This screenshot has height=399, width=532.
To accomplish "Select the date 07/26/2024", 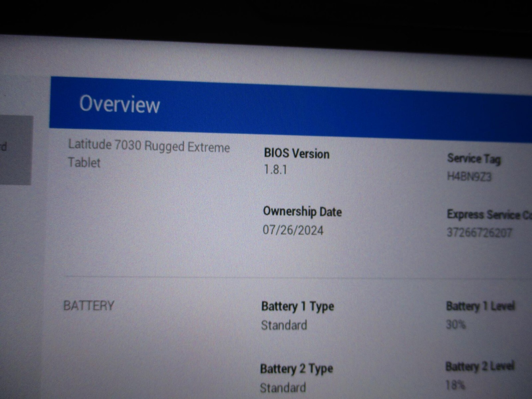I will tap(293, 230).
